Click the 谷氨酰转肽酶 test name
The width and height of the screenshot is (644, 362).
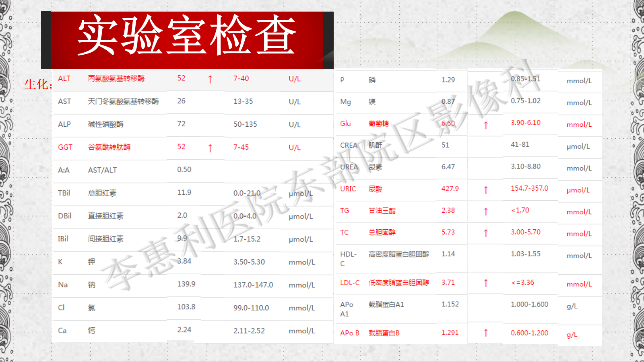point(109,147)
